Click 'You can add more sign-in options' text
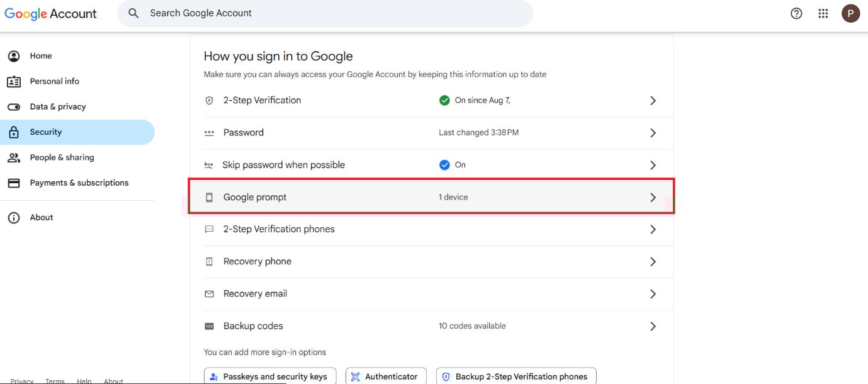Viewport: 868px width, 384px height. [x=265, y=353]
